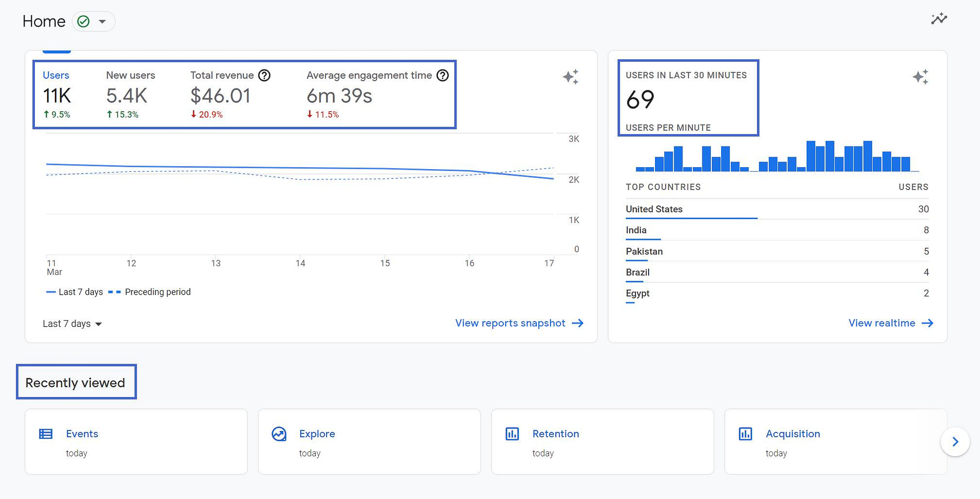980x499 pixels.
Task: Open the Analytics Intelligence sparkle icon on the overview card
Action: 570,77
